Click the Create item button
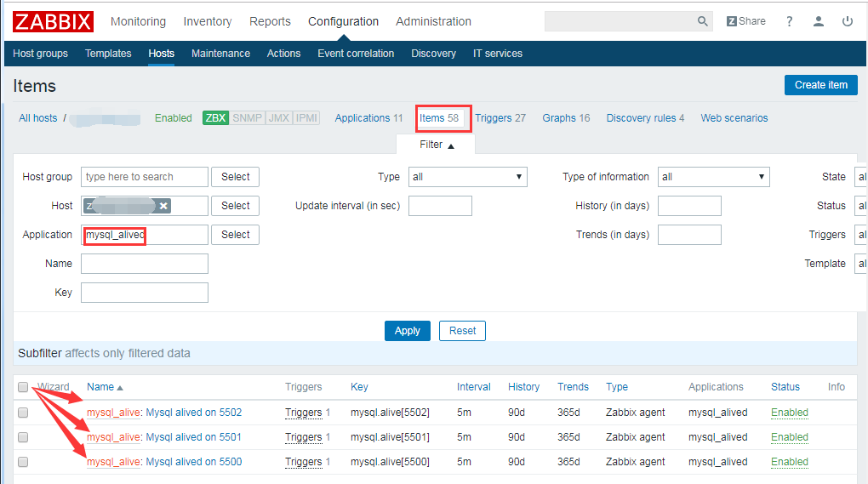Viewport: 868px width, 484px height. 820,85
